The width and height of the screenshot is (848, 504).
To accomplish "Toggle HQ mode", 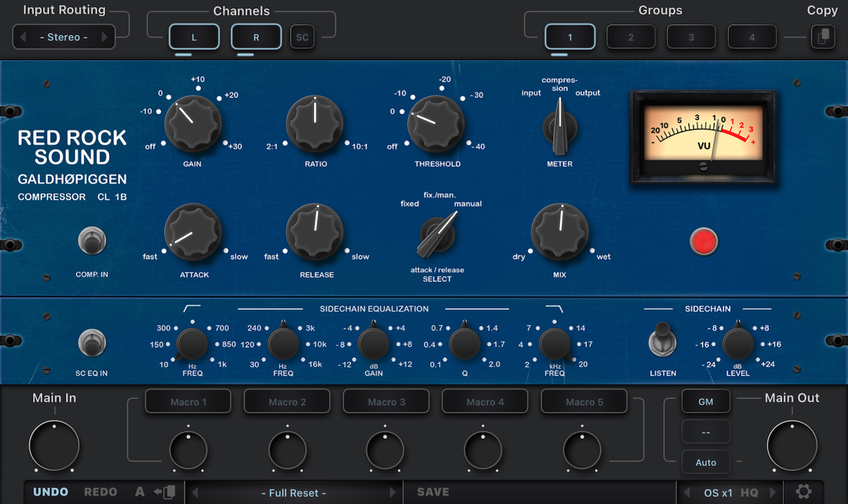I will click(x=749, y=493).
